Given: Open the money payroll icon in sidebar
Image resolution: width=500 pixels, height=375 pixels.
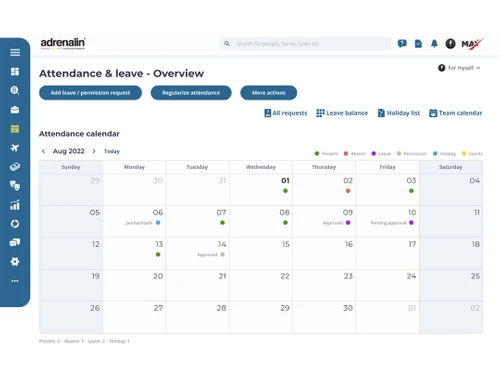Looking at the screenshot, I should (x=15, y=167).
